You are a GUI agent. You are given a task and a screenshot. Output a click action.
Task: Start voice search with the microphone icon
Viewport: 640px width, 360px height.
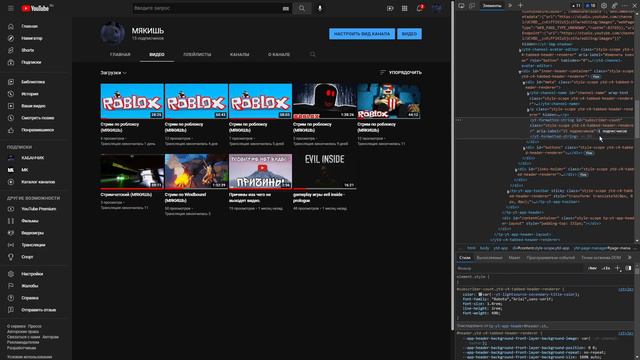(x=320, y=8)
